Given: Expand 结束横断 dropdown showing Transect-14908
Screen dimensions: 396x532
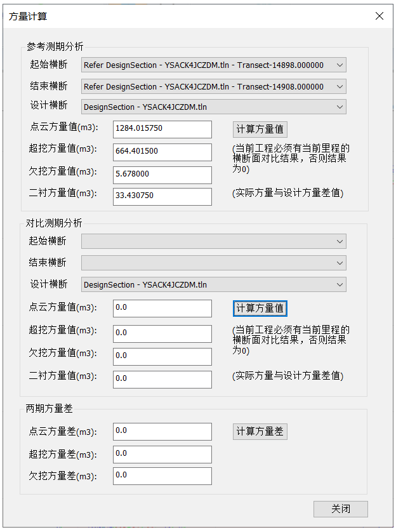Looking at the screenshot, I should point(213,86).
